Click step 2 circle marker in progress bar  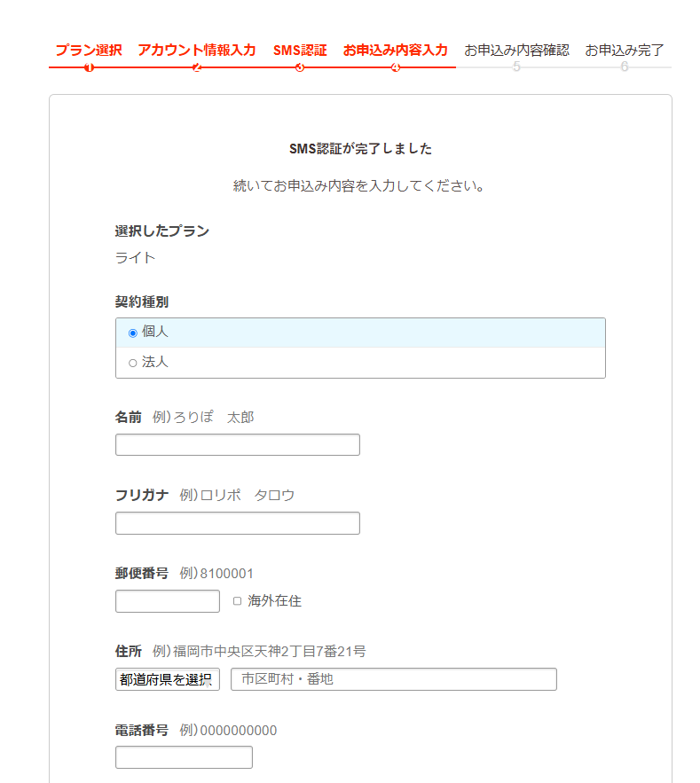click(x=197, y=67)
